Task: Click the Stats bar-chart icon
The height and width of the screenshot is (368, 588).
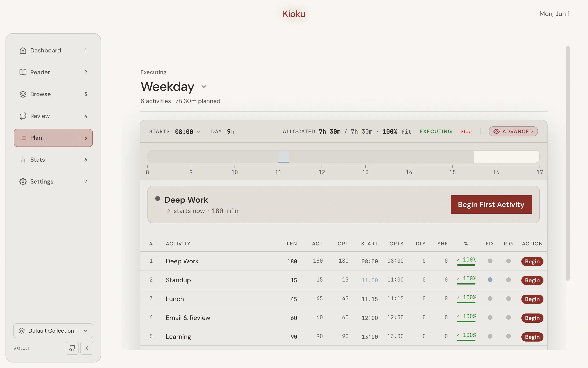Action: (23, 160)
